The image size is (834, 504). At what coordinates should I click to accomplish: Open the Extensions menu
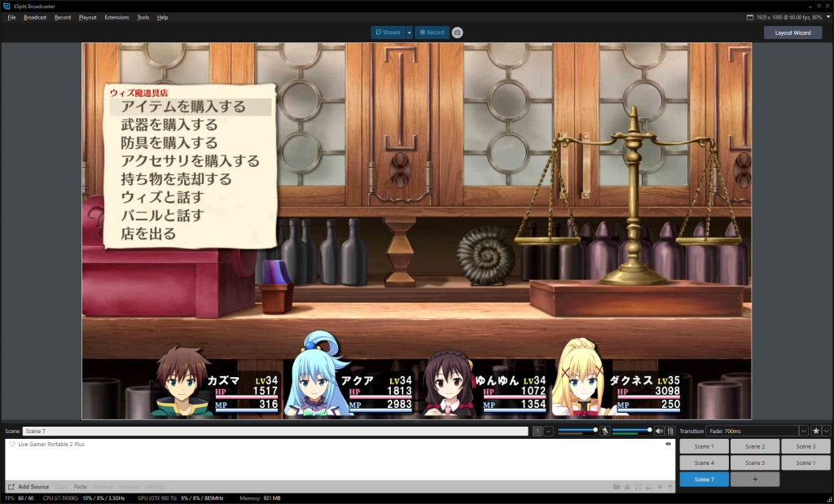coord(116,18)
